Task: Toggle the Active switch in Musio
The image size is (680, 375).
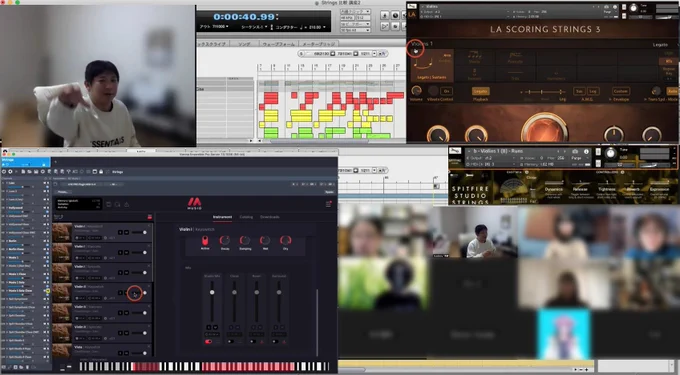Action: pyautogui.click(x=205, y=240)
